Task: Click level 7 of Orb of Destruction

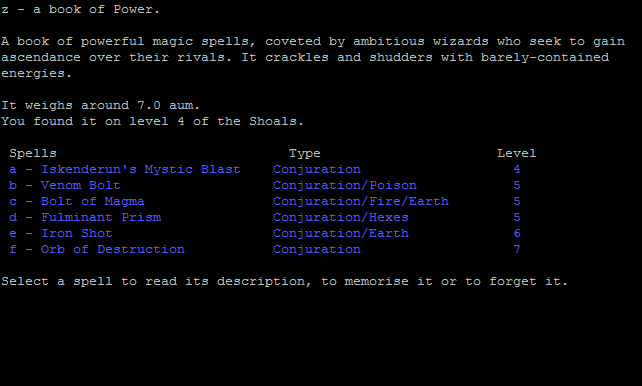Action: (x=517, y=249)
